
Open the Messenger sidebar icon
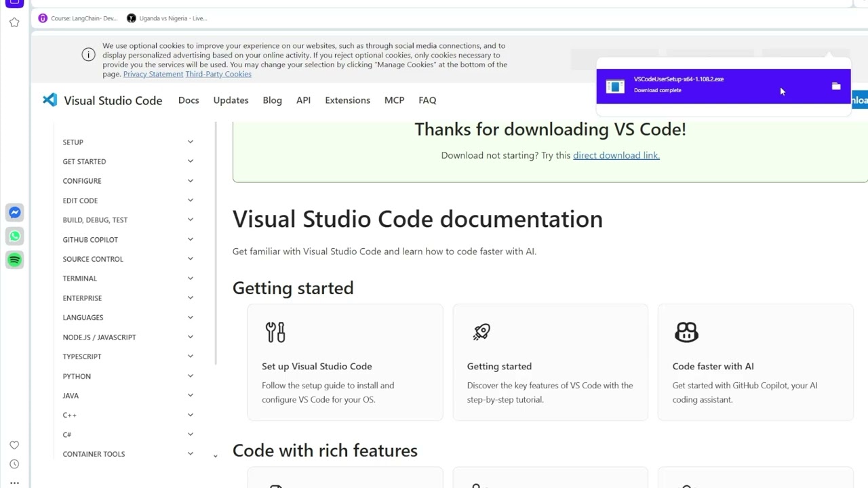coord(14,213)
